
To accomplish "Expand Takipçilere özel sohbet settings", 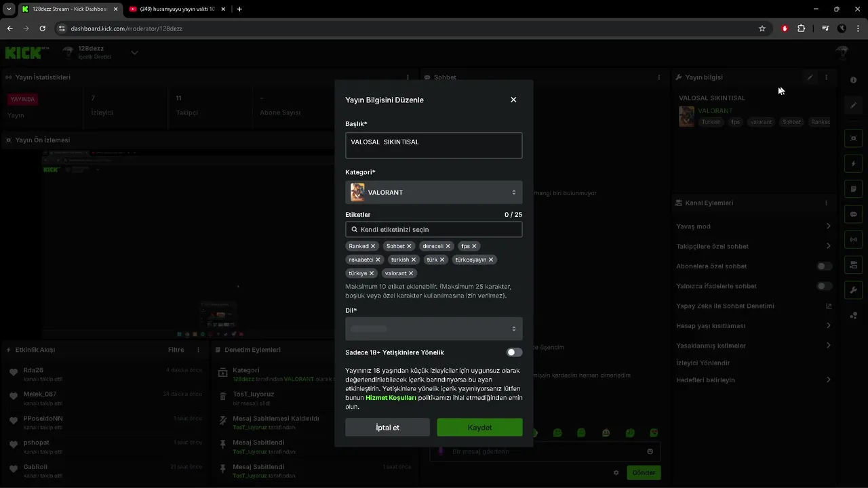I will [829, 246].
